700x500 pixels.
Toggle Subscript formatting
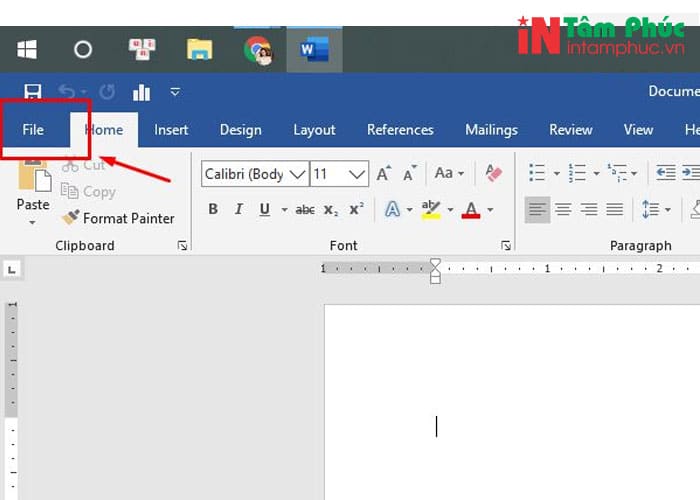pos(331,209)
